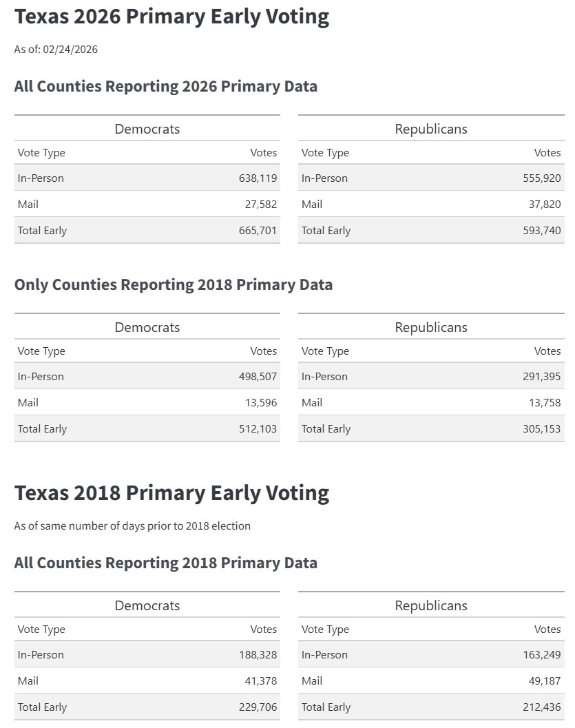Click the Republicans mail value 13,758
The image size is (575, 728).
(x=545, y=403)
